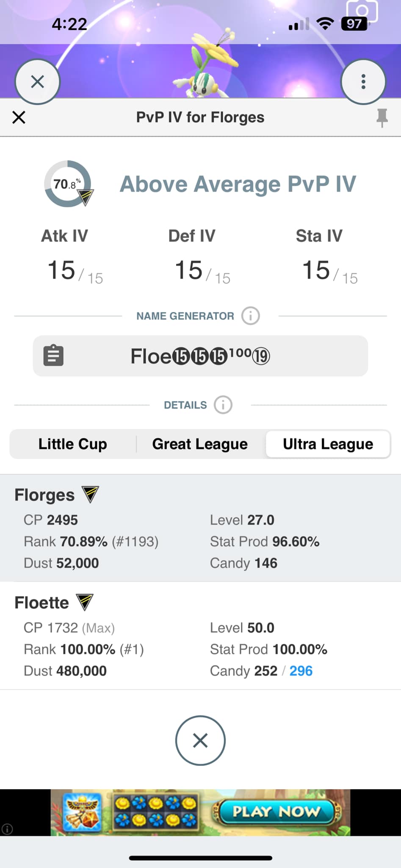Open the three-dot overflow menu

click(363, 81)
